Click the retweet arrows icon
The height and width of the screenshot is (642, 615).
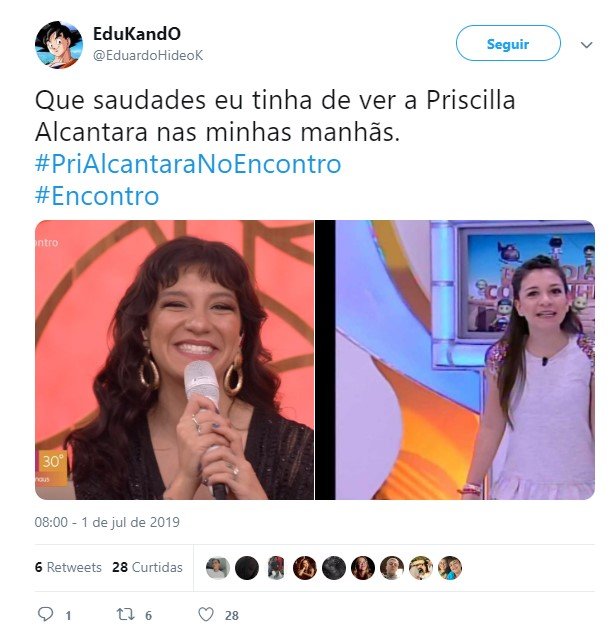[x=125, y=614]
